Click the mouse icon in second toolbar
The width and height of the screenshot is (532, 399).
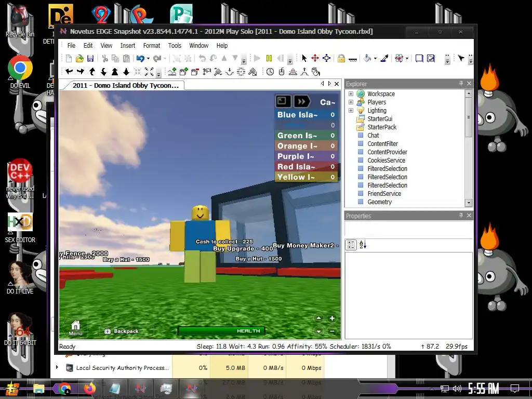[x=281, y=72]
